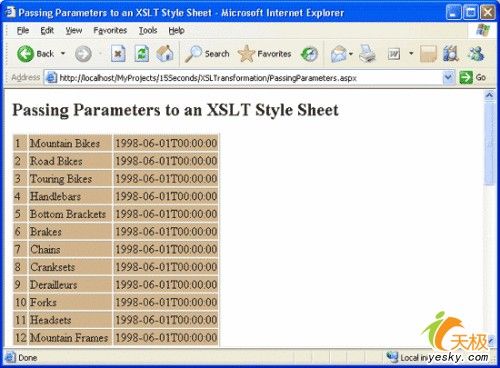This screenshot has height=368, width=500.
Task: Open the Mail icon dropdown arrow
Action: coord(351,54)
